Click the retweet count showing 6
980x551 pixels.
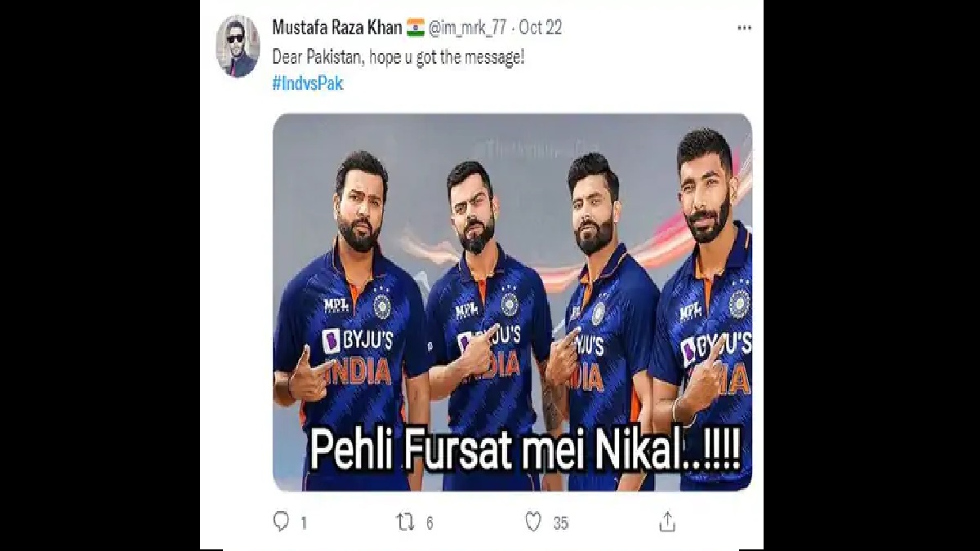pos(429,523)
